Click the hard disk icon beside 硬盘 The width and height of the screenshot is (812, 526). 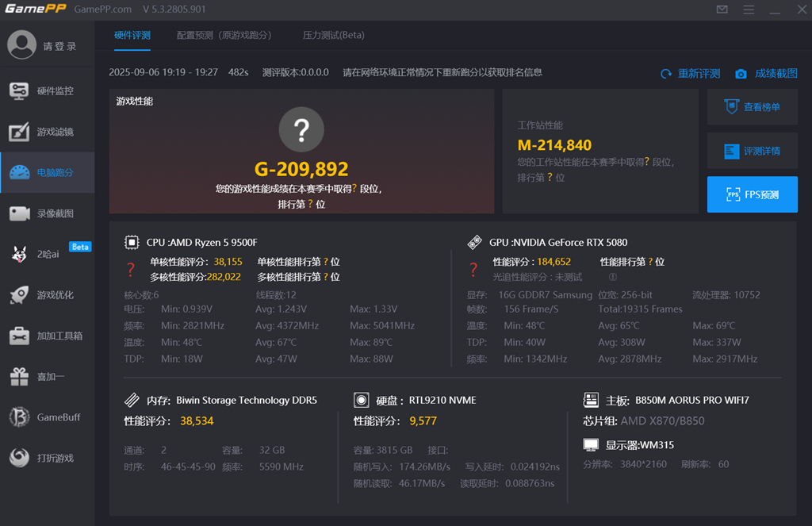coord(361,400)
